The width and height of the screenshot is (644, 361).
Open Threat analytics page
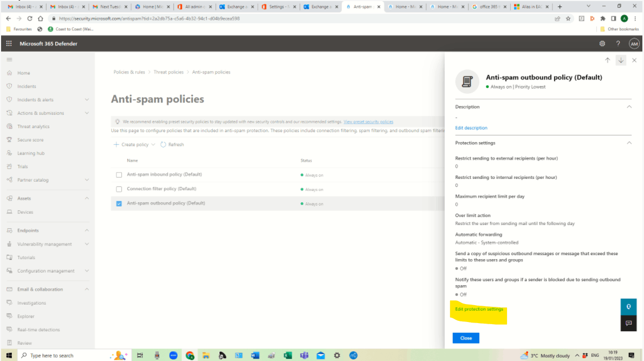33,127
